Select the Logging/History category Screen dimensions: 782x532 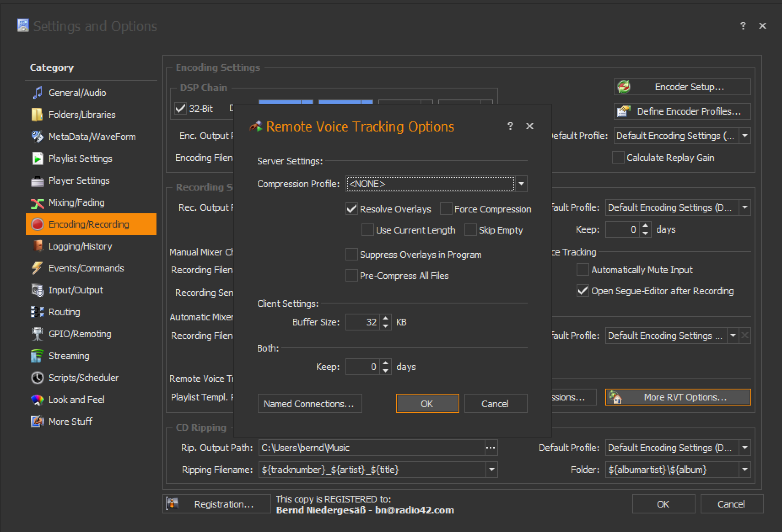pyautogui.click(x=80, y=246)
